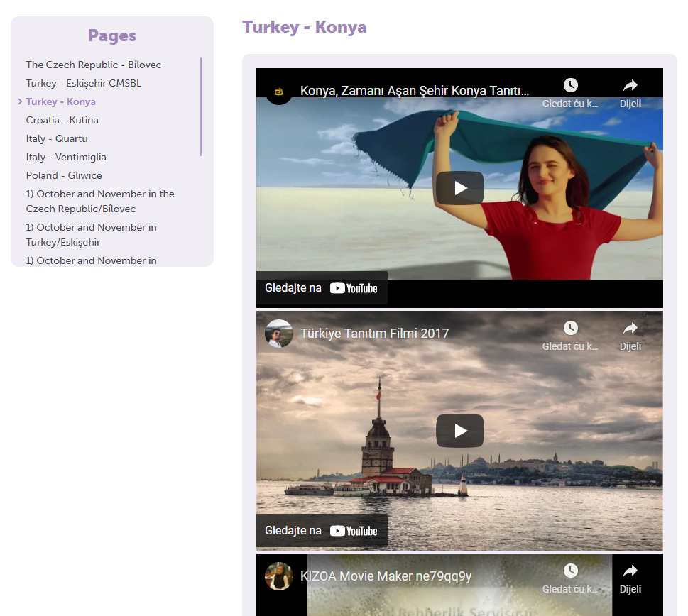Open Italy - Ventimiglia page

click(x=66, y=157)
